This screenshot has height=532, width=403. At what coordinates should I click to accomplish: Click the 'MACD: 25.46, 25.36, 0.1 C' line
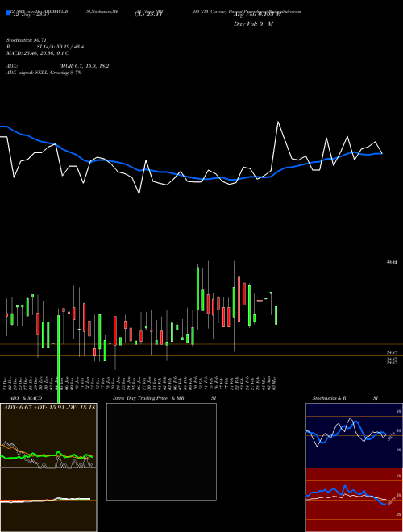tap(38, 53)
